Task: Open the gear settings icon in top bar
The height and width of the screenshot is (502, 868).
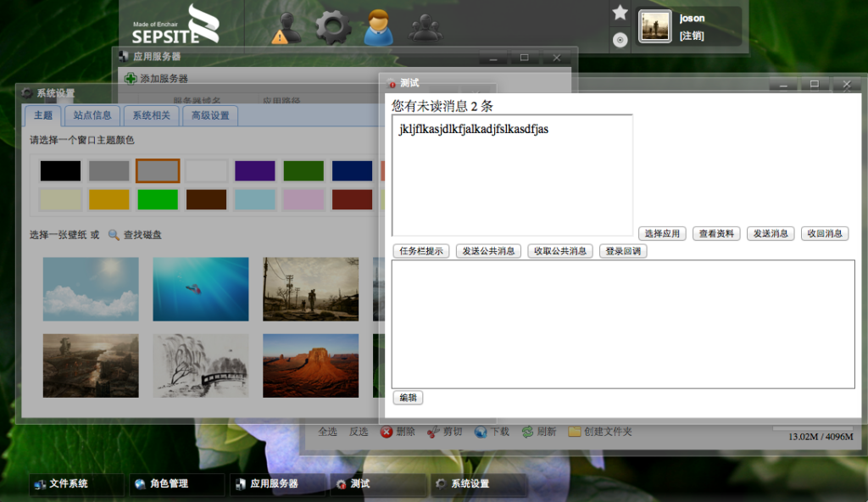Action: coord(332,28)
